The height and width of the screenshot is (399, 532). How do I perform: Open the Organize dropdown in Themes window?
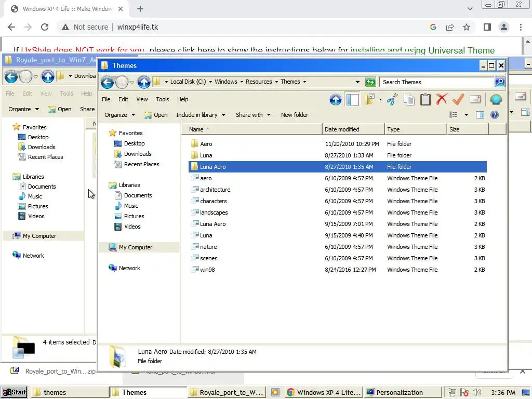[x=120, y=115]
